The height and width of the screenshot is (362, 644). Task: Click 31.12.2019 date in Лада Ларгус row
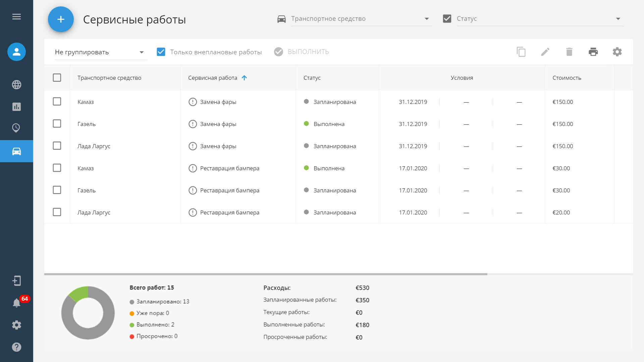point(413,146)
